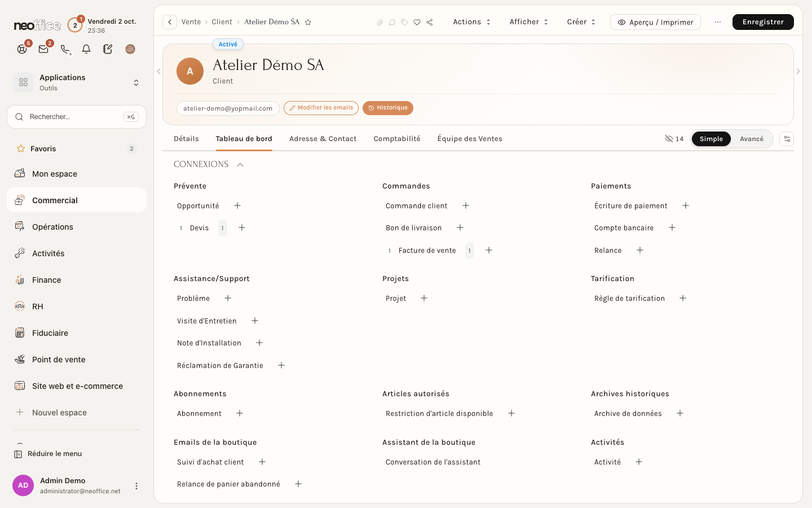The width and height of the screenshot is (812, 508).
Task: Toggle the 14 hidden fields eye icon
Action: (x=674, y=139)
